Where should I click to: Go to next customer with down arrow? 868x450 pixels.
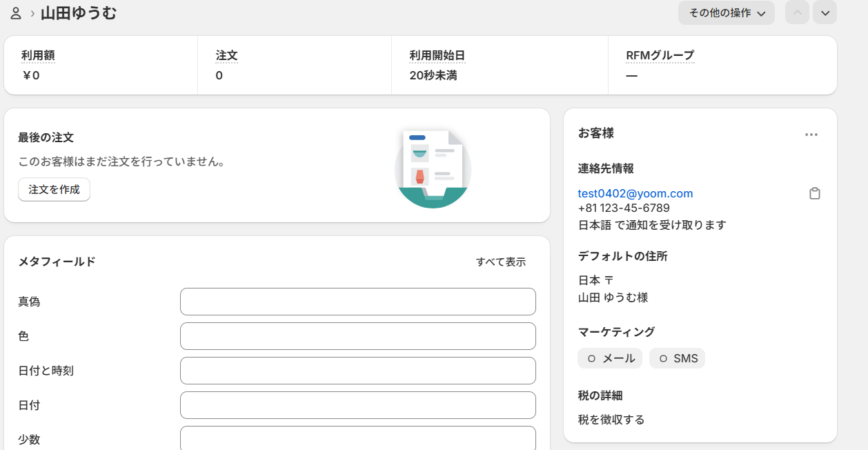(825, 13)
